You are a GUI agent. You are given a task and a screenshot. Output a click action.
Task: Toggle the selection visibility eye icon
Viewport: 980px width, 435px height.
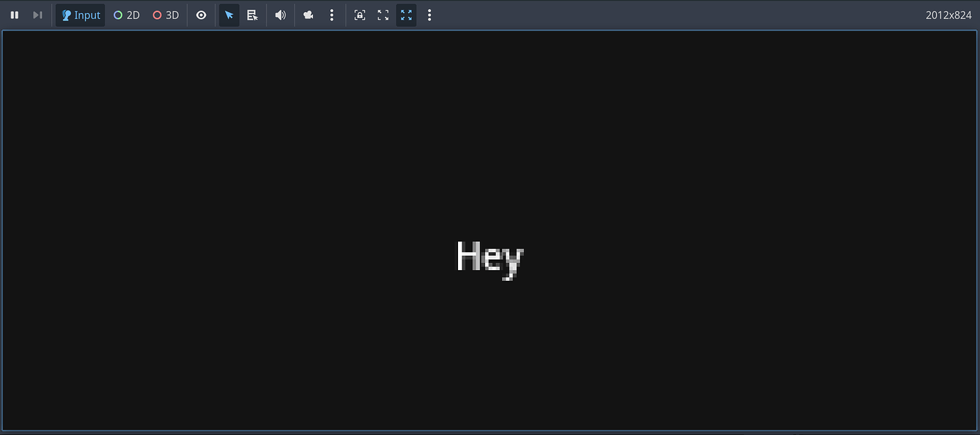[x=201, y=14]
